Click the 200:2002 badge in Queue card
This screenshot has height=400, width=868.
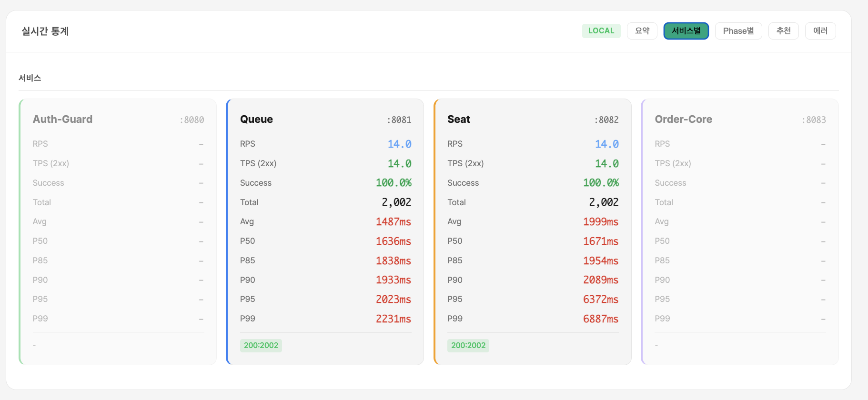point(261,346)
